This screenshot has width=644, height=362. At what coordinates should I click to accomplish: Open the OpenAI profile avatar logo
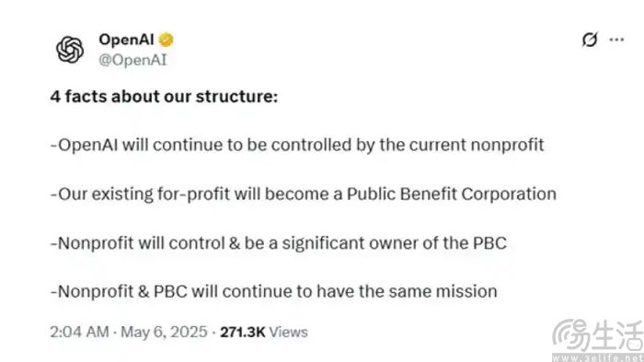70,50
